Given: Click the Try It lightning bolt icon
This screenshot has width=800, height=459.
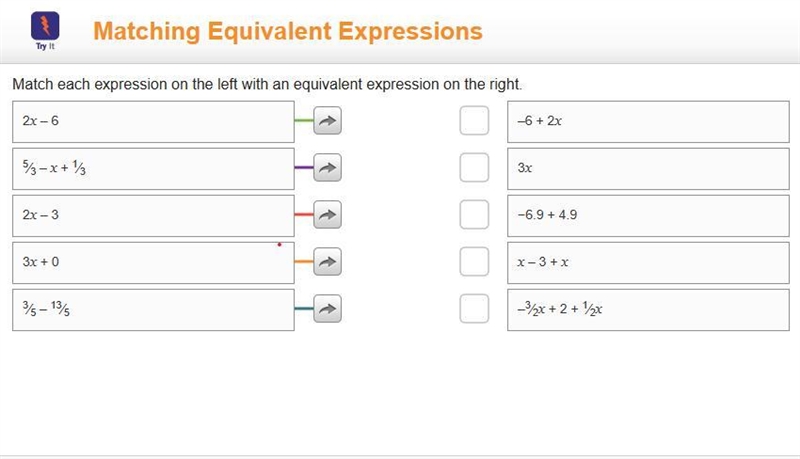Looking at the screenshot, I should 45,26.
